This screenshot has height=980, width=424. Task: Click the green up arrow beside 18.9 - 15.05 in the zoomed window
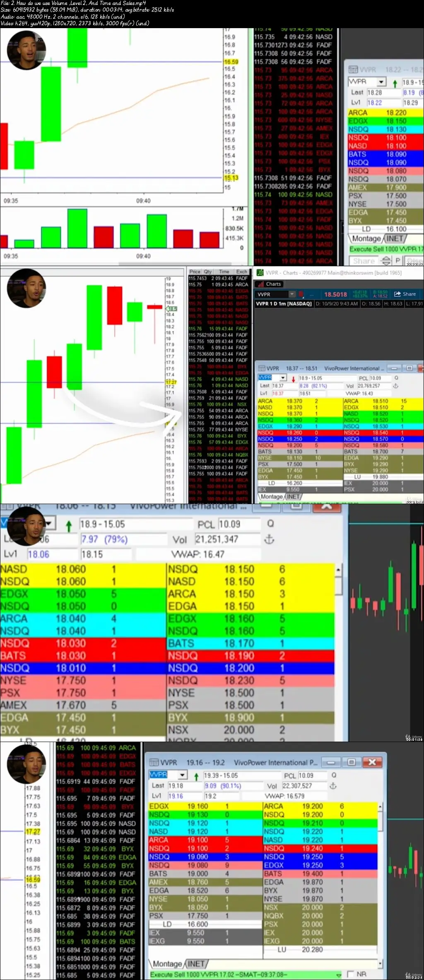pyautogui.click(x=69, y=526)
